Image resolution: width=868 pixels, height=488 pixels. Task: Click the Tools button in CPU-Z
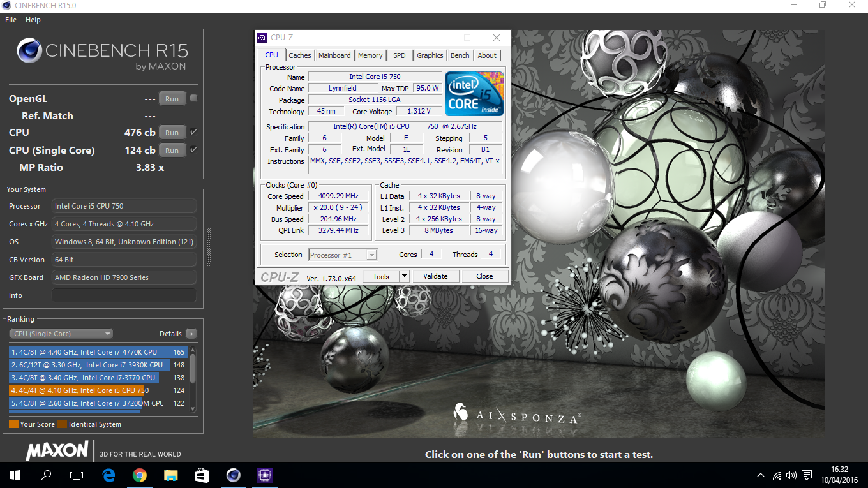(381, 276)
